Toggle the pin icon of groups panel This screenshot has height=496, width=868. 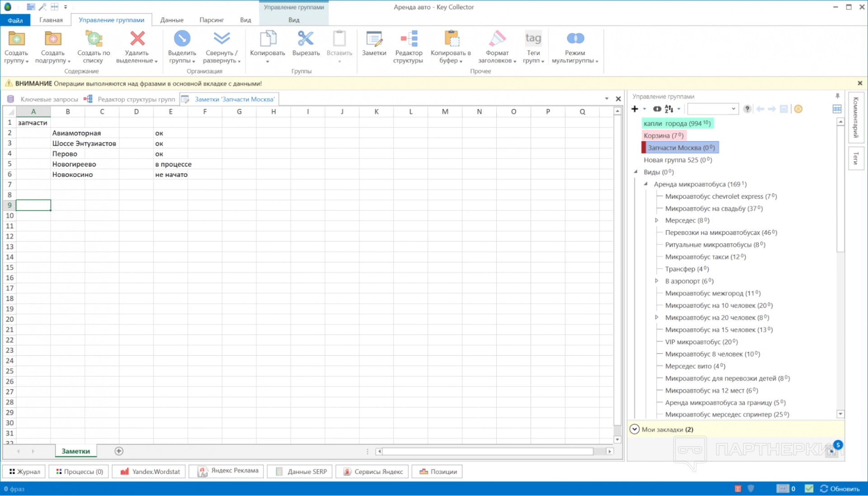click(x=837, y=96)
